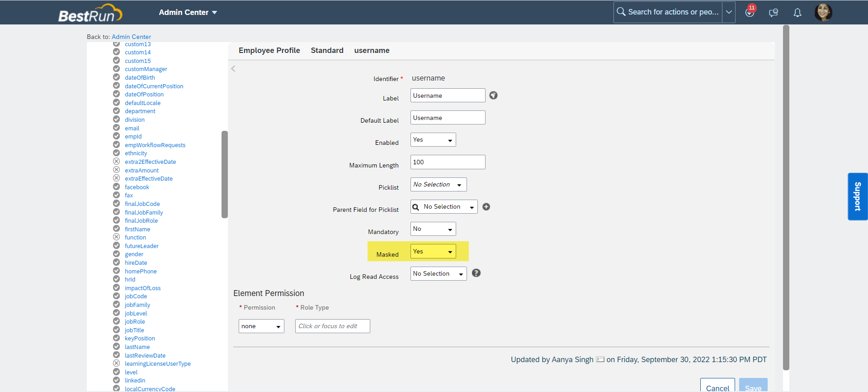
Task: Collapse the field list with left chevron
Action: click(x=233, y=69)
